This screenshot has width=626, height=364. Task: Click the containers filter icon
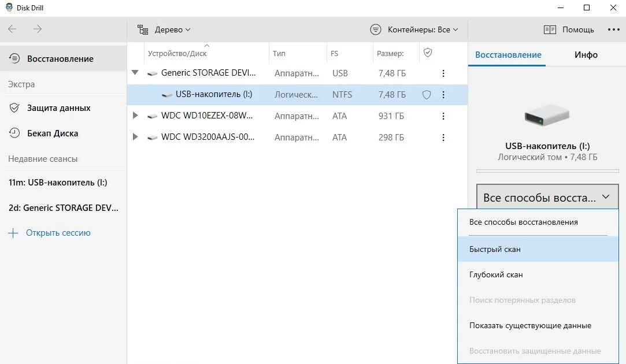pos(375,29)
